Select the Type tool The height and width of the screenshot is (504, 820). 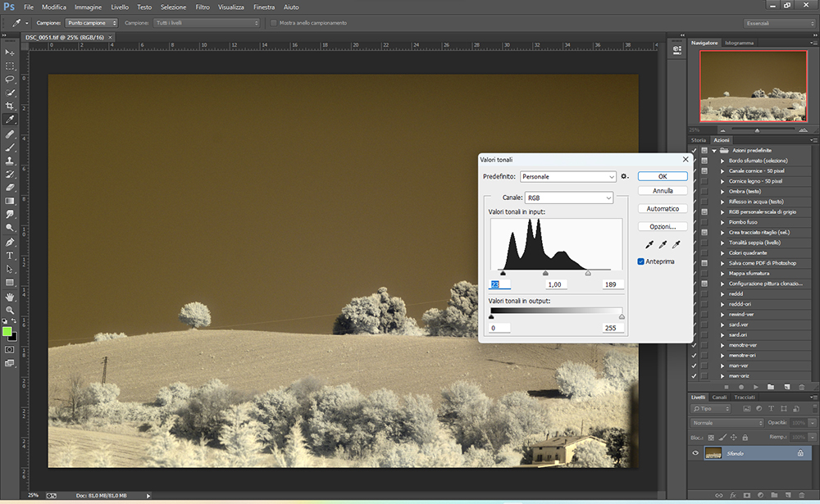(x=11, y=256)
